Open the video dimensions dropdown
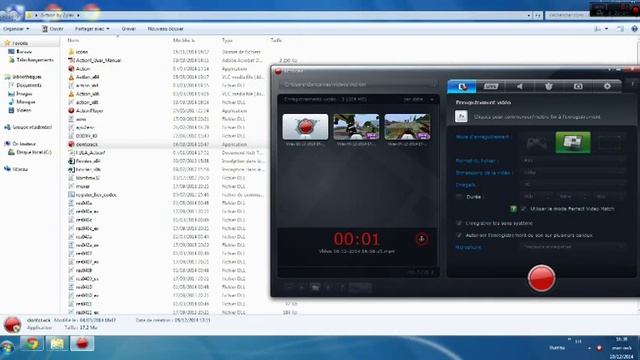The height and width of the screenshot is (360, 640). click(573, 173)
